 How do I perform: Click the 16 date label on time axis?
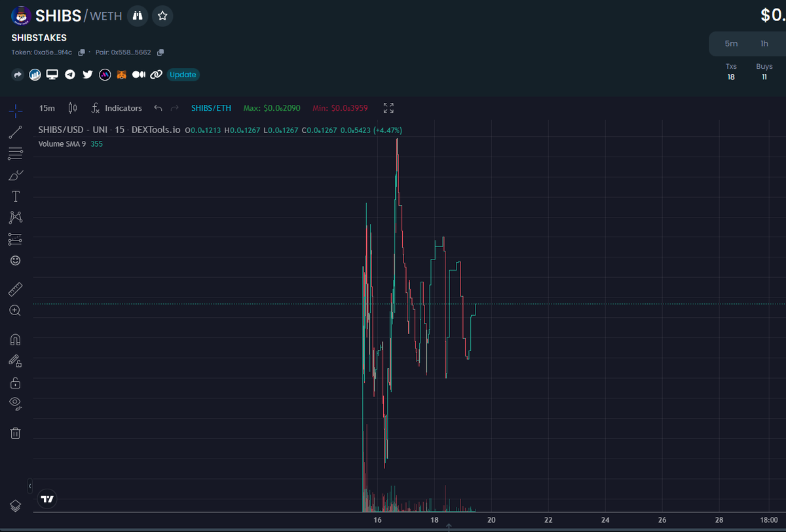377,520
